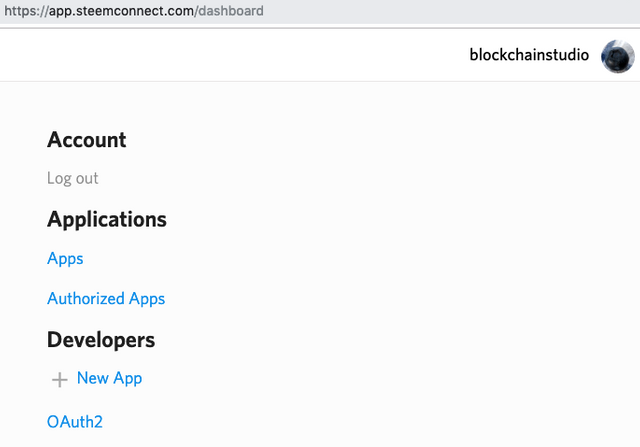Viewport: 640px width, 447px height.
Task: Select the Applications section heading
Action: coord(107,220)
